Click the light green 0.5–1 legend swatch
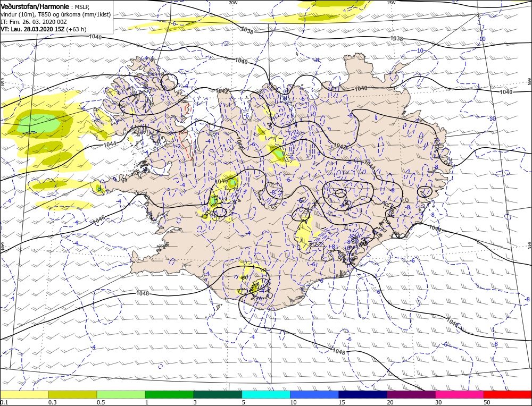The image size is (532, 406). click(121, 394)
